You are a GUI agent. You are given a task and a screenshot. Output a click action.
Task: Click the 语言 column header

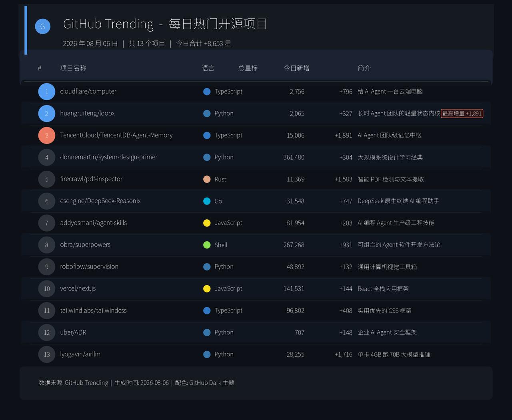pos(208,68)
